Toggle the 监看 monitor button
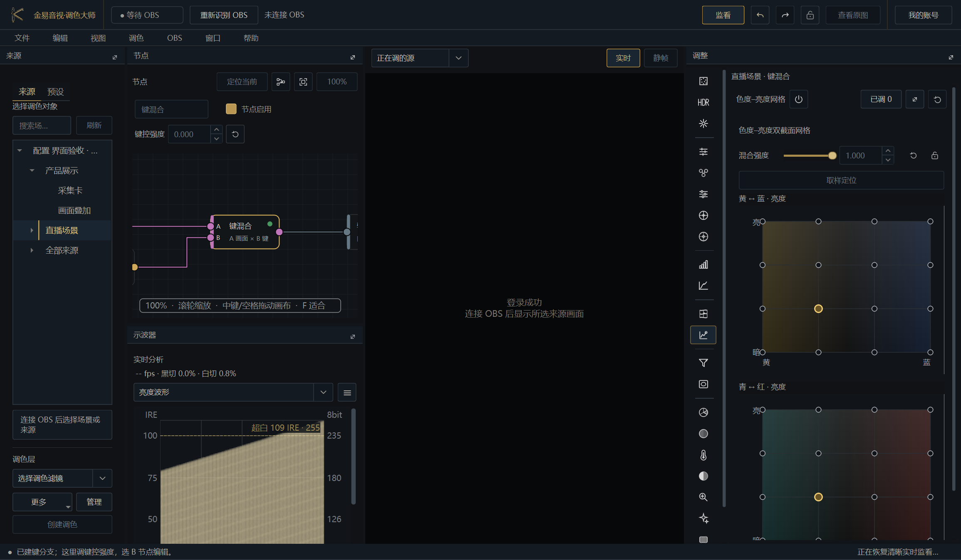Screen dimensions: 961x560 tap(723, 15)
